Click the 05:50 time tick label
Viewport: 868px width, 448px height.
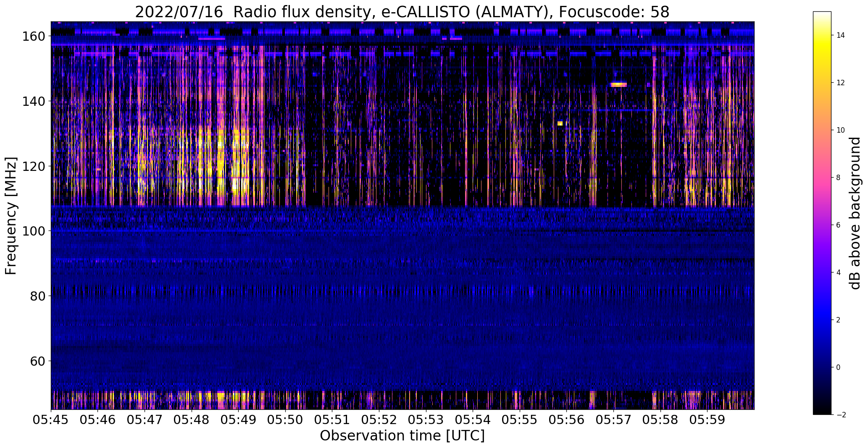click(x=285, y=419)
